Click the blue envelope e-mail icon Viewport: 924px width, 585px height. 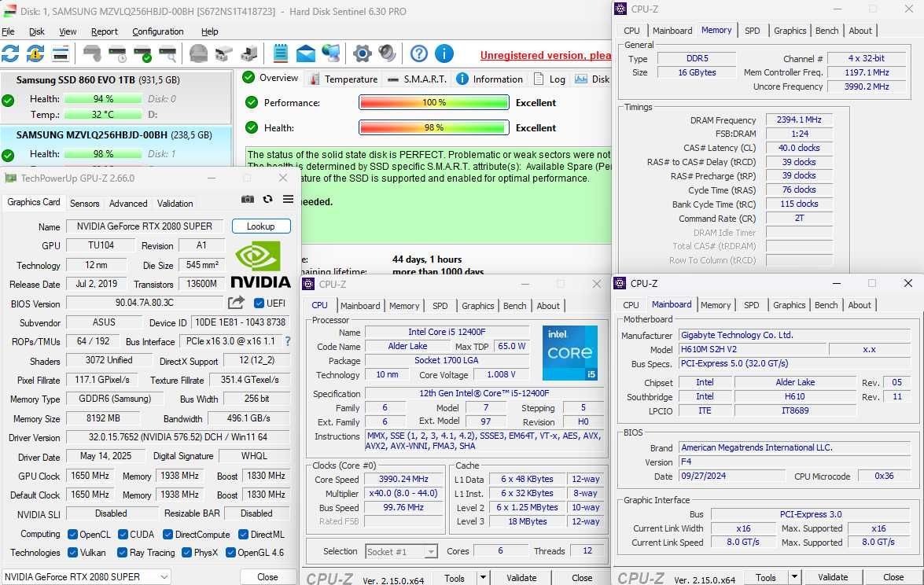click(305, 53)
